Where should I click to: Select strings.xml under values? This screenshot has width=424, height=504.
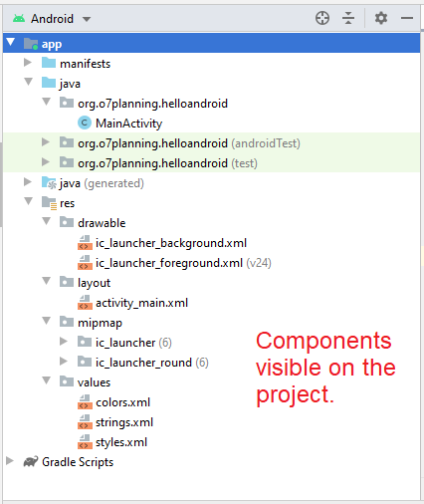[124, 422]
